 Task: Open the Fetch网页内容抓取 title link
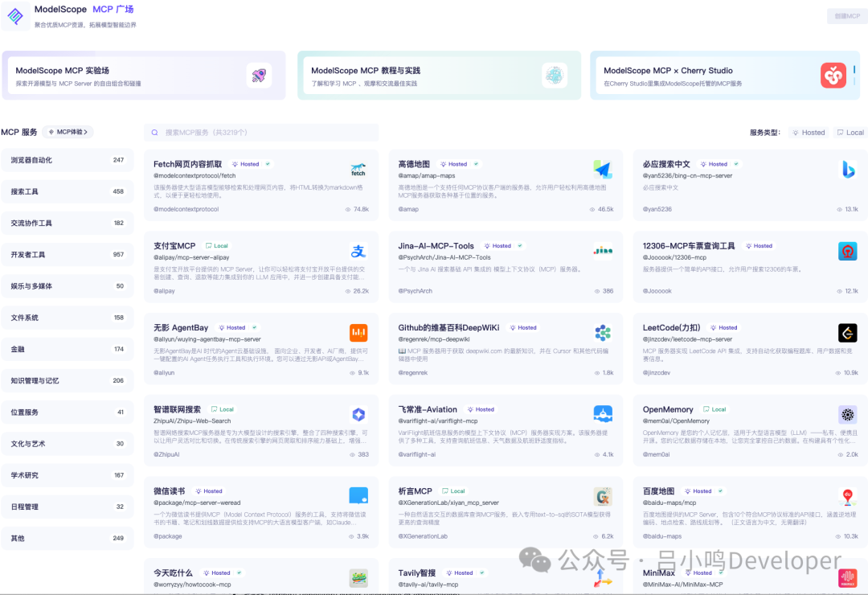[x=187, y=164]
